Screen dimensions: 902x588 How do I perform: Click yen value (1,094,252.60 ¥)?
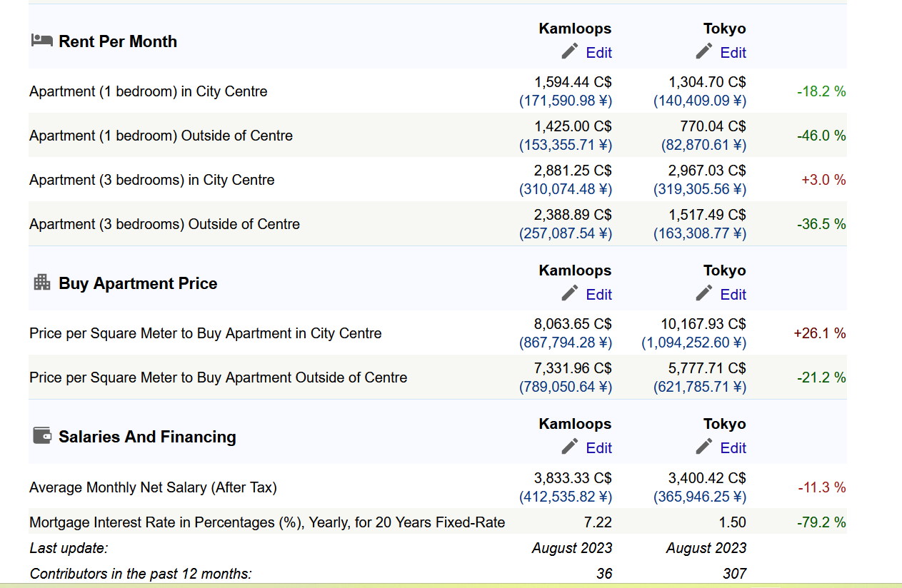[694, 343]
